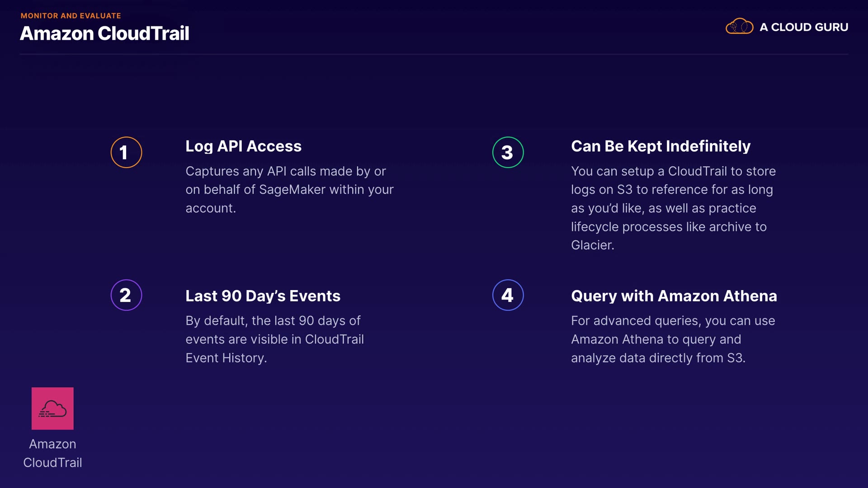The height and width of the screenshot is (488, 868).
Task: Click the orange numbered circle 1
Action: [x=126, y=152]
